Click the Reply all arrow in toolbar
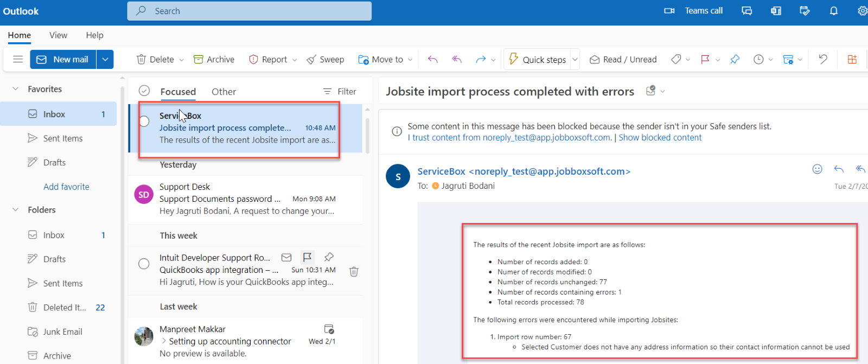 pos(457,59)
